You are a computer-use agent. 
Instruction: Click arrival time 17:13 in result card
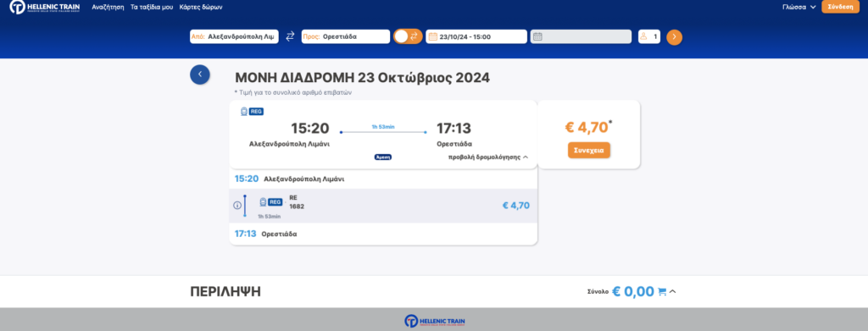454,128
